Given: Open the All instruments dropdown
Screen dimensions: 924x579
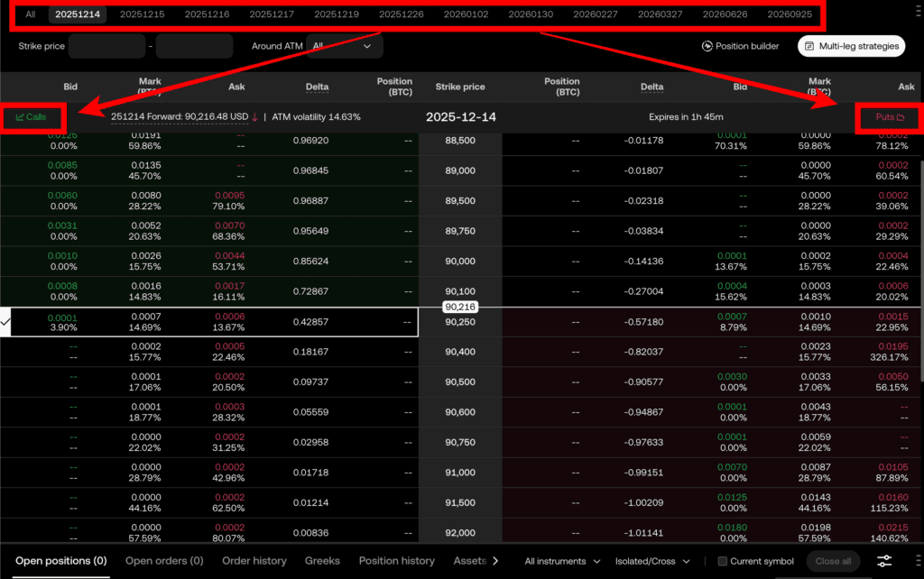Looking at the screenshot, I should 562,561.
